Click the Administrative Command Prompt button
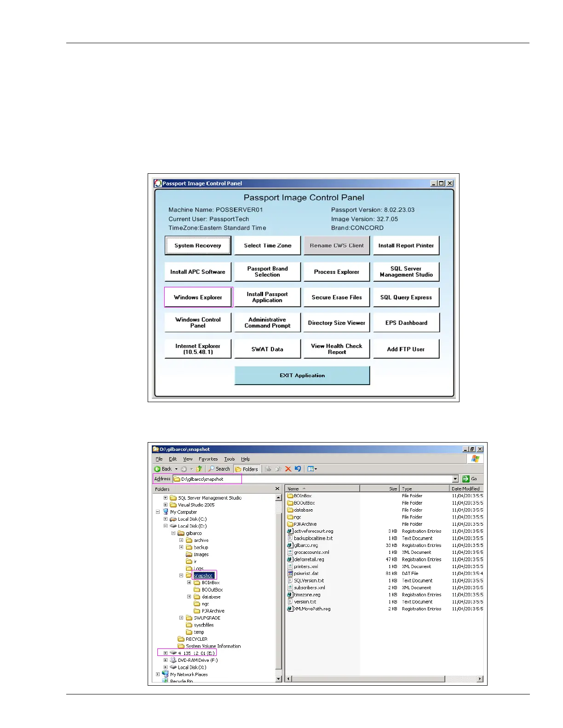The height and width of the screenshot is (728, 563). coord(268,323)
